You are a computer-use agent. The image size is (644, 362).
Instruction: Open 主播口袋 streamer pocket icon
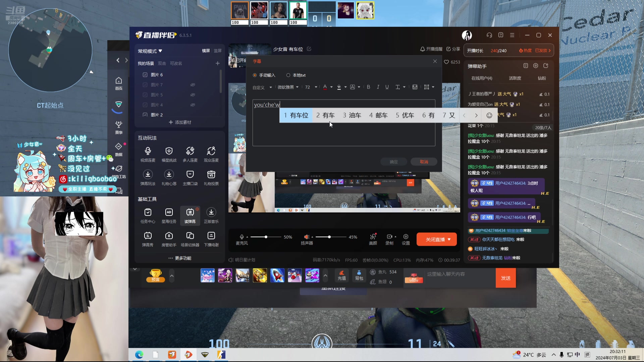tap(190, 178)
